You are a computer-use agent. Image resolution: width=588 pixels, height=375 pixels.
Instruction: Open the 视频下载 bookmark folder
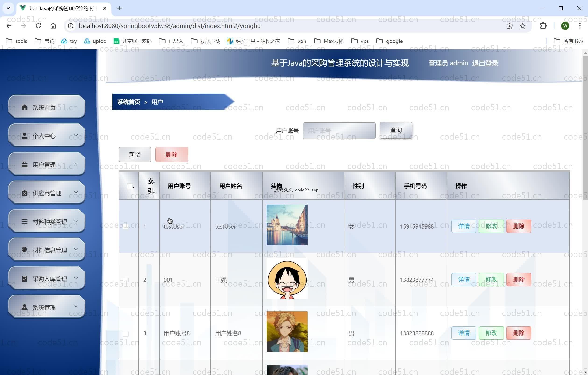[x=205, y=41]
